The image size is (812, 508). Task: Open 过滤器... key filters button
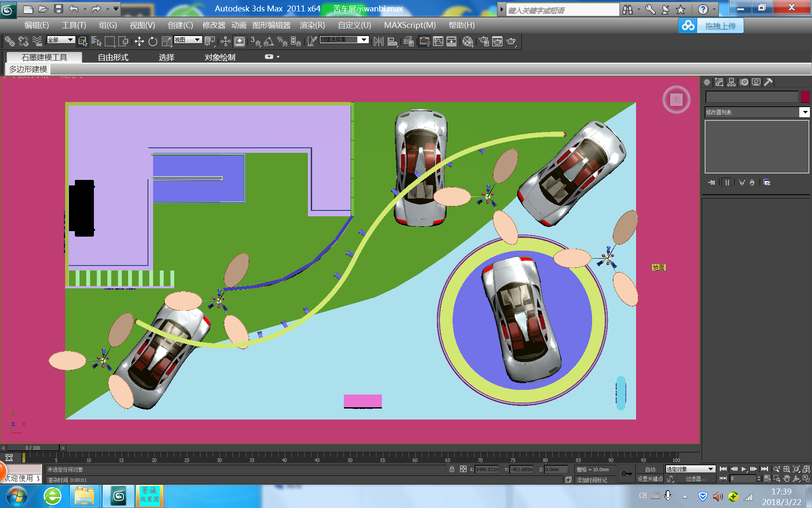pos(695,479)
